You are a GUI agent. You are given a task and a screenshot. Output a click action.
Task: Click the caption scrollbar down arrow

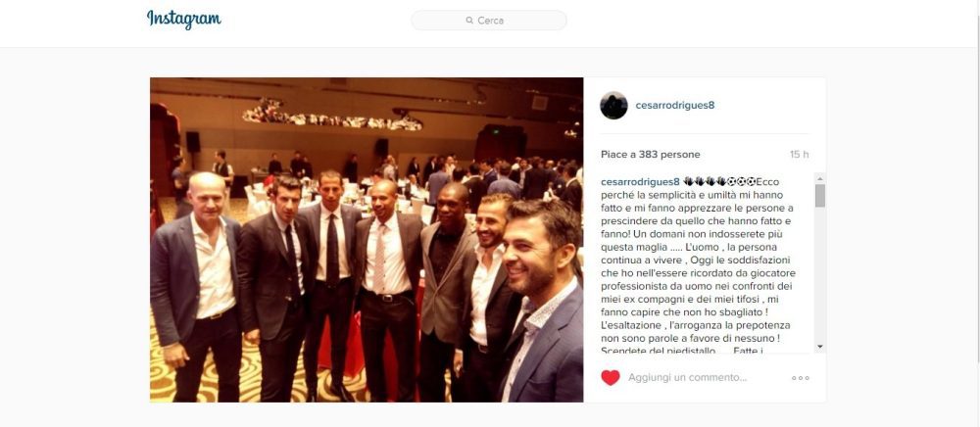820,347
